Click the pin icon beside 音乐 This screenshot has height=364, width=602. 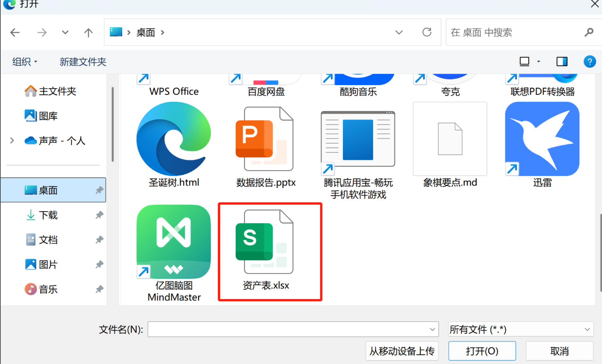point(99,289)
